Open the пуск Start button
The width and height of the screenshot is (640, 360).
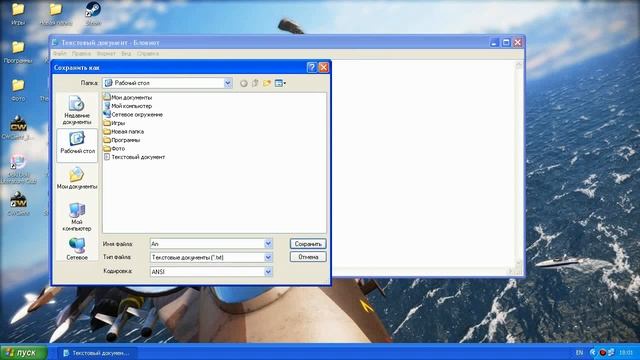23,352
